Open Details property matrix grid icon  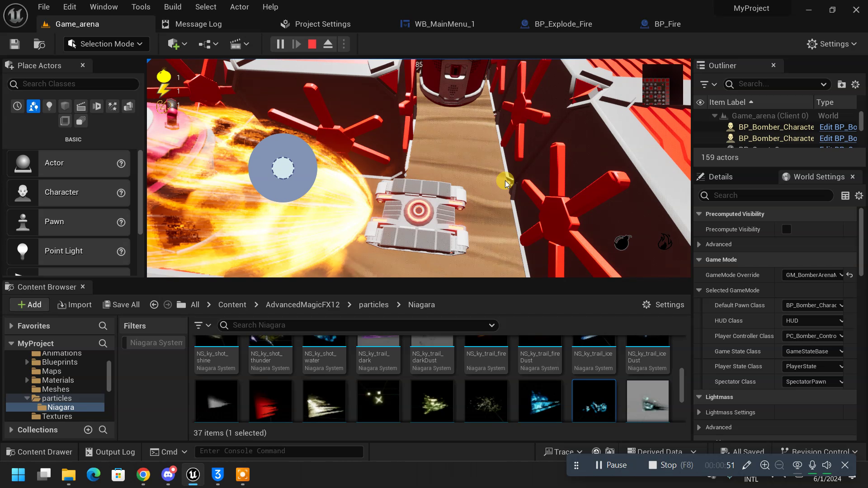845,196
